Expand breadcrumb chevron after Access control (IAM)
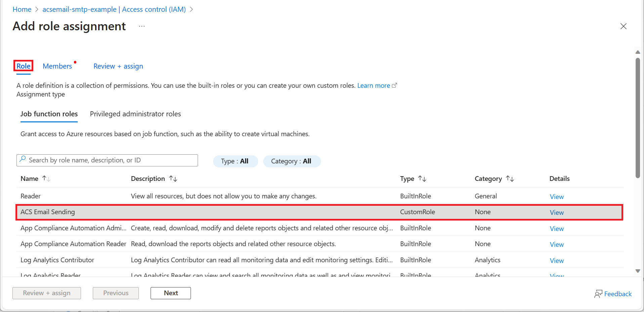This screenshot has width=644, height=312. 192,9
